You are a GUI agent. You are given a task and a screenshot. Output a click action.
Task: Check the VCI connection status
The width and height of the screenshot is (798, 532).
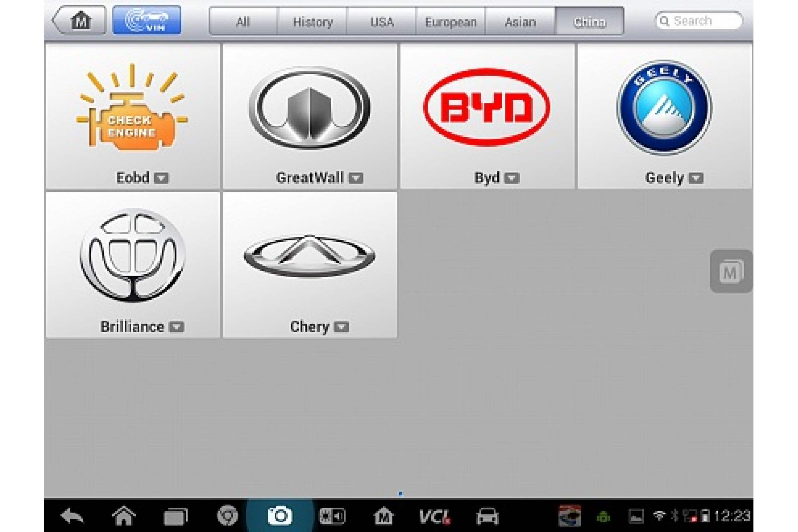pyautogui.click(x=435, y=516)
